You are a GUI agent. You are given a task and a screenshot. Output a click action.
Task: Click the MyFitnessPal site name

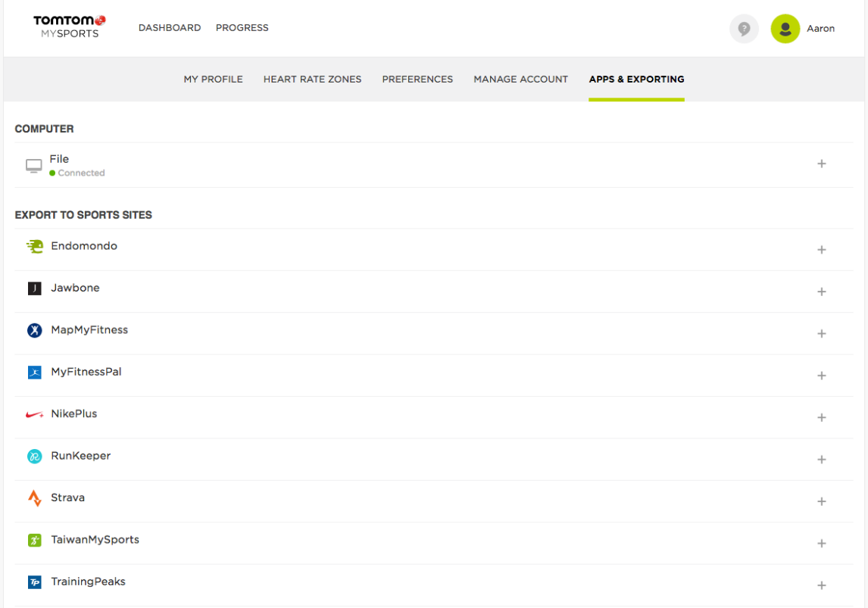(86, 372)
